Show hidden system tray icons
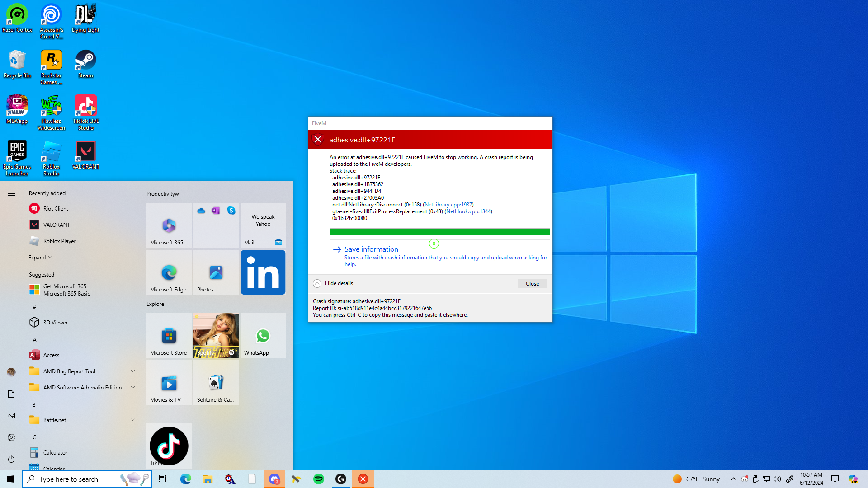Viewport: 868px width, 488px height. point(733,479)
